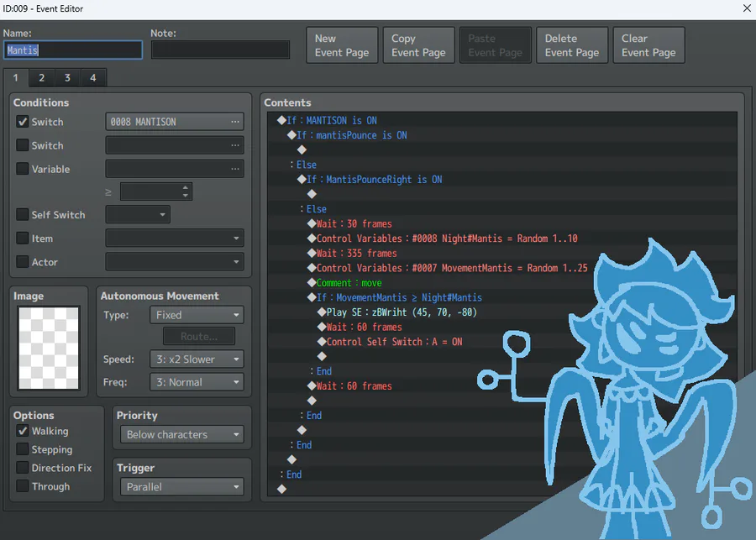
Task: Select 'If : MovementMantis ≥ Night#Mantis' line
Action: (502, 297)
